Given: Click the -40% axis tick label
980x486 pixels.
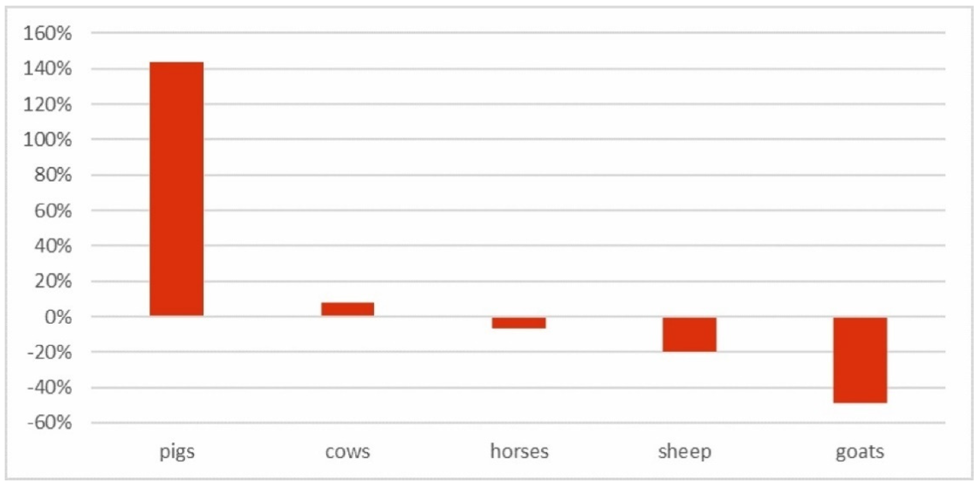Looking at the screenshot, I should point(50,388).
